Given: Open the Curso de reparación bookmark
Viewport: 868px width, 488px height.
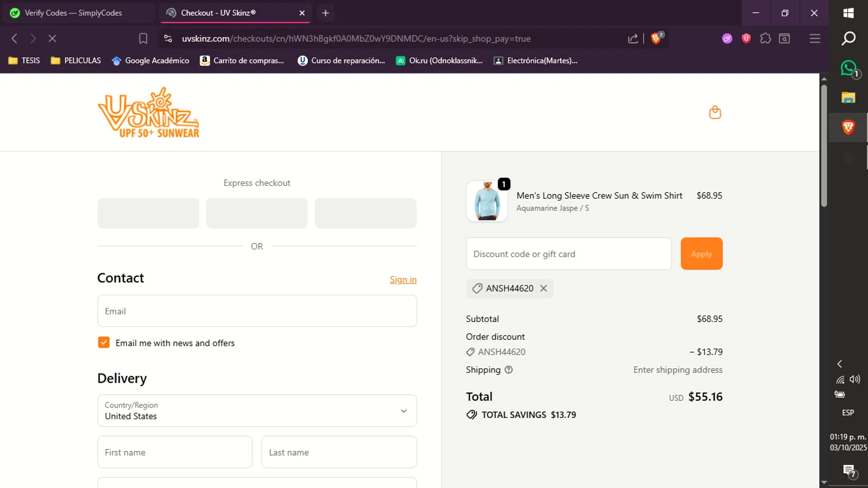Looking at the screenshot, I should [x=341, y=60].
